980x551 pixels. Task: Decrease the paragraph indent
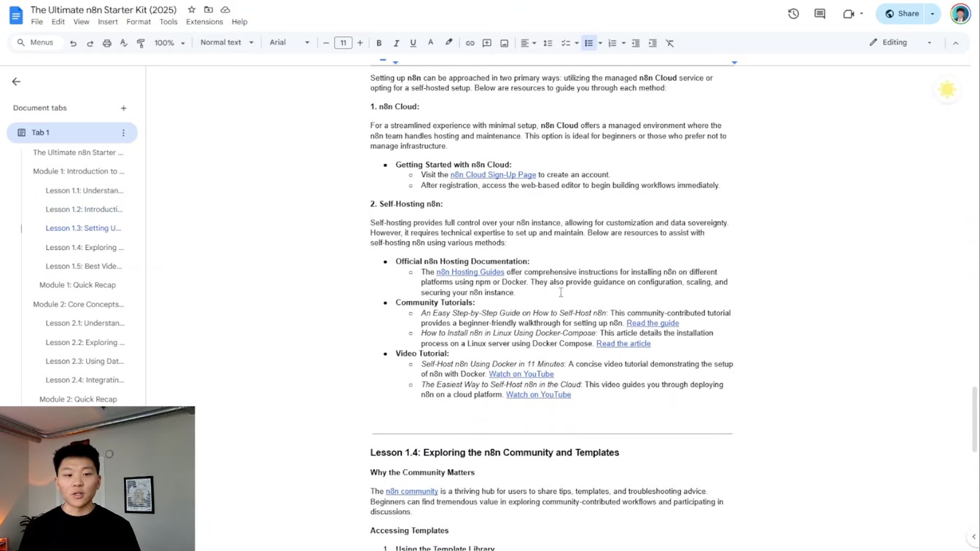[636, 43]
